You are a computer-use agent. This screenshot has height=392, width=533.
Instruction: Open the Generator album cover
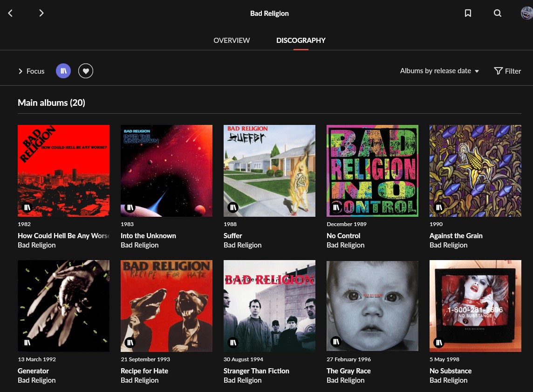click(x=63, y=306)
